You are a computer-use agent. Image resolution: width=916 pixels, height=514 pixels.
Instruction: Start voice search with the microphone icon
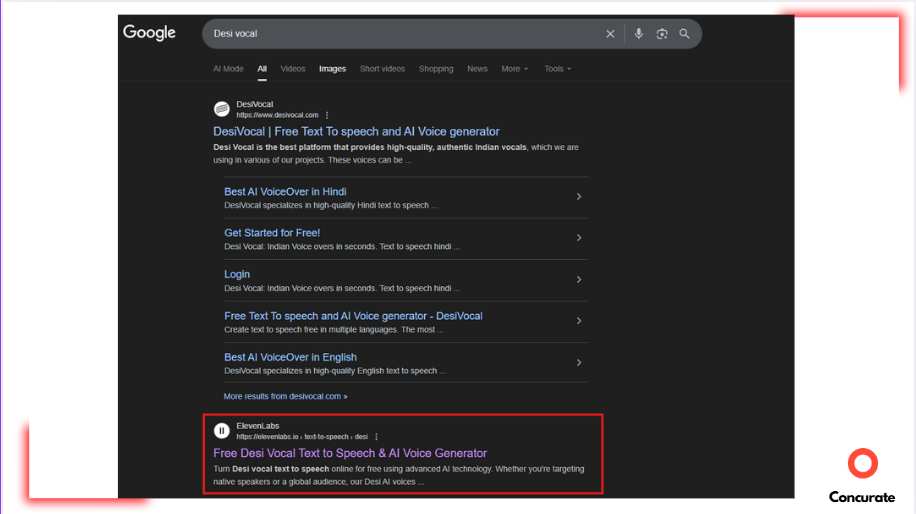tap(639, 34)
